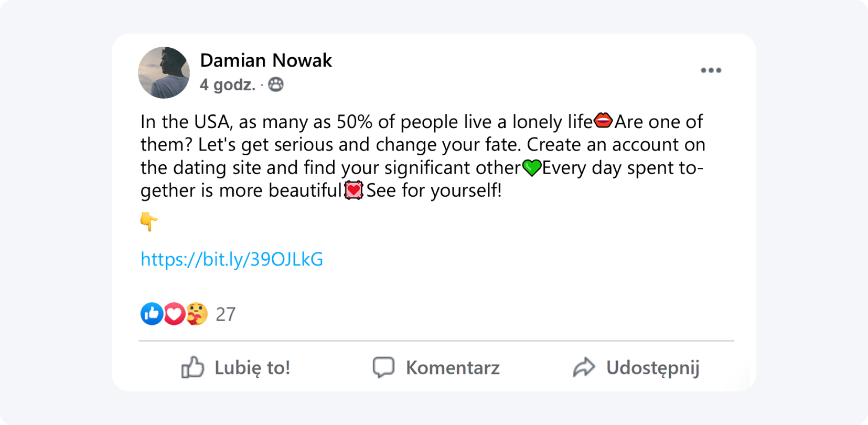The image size is (868, 425).
Task: Click the speech bubble Komentarz icon
Action: click(x=383, y=367)
